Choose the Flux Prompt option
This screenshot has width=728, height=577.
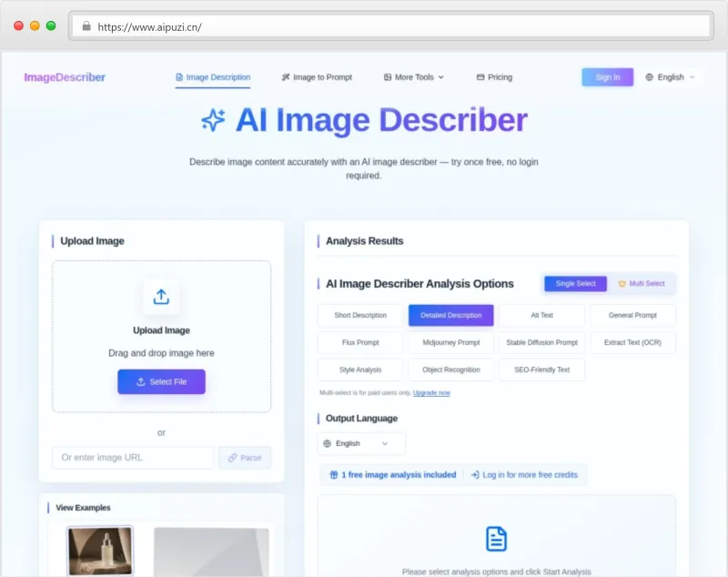(x=360, y=342)
